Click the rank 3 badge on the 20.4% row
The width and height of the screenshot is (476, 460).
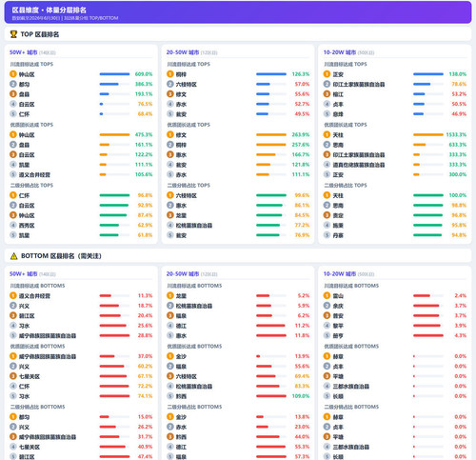point(13,315)
